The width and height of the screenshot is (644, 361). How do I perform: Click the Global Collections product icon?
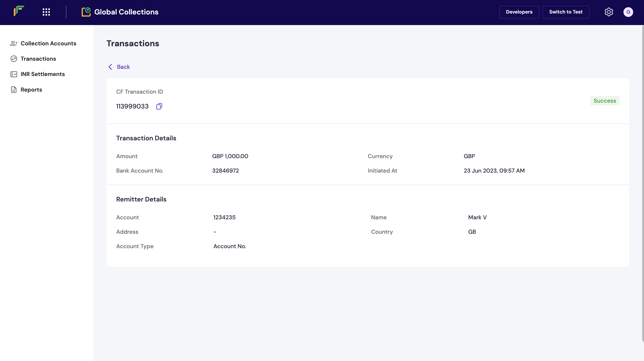[86, 12]
